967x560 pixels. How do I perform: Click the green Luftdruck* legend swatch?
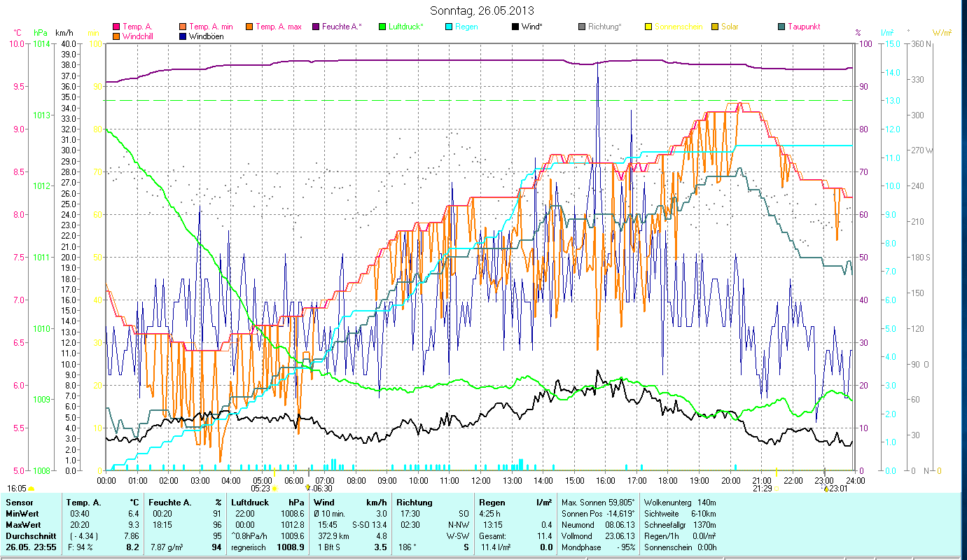(383, 27)
